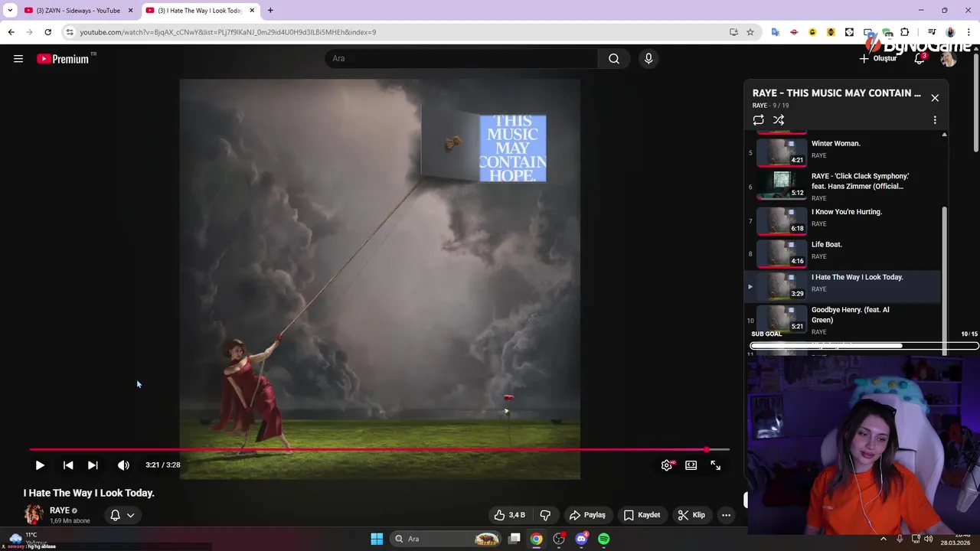980x551 pixels.
Task: Like the video with 3,4 B likes
Action: (x=511, y=515)
